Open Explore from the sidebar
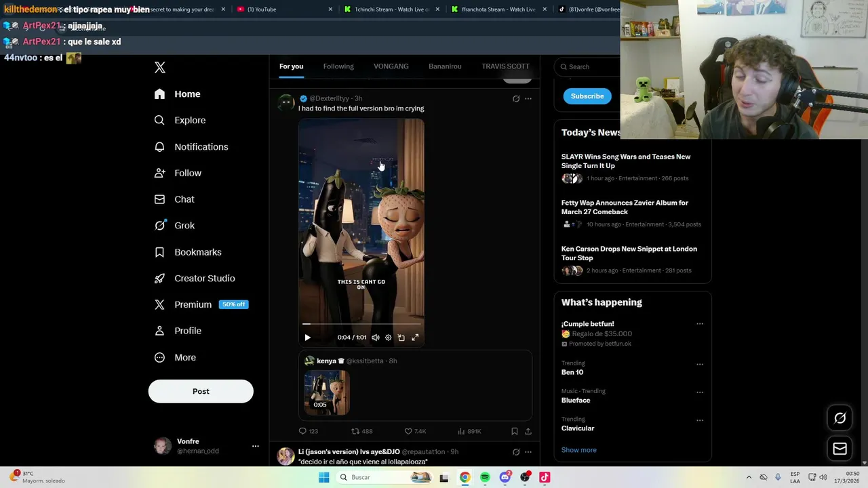The image size is (868, 488). coord(180,120)
